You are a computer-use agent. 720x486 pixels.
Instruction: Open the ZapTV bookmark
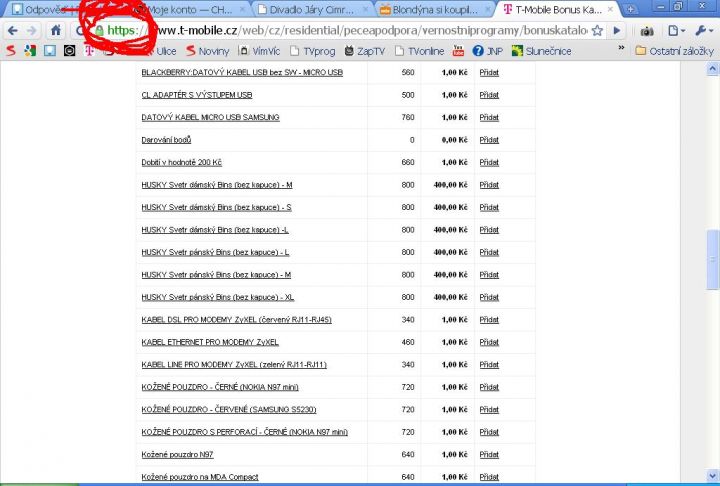point(365,51)
